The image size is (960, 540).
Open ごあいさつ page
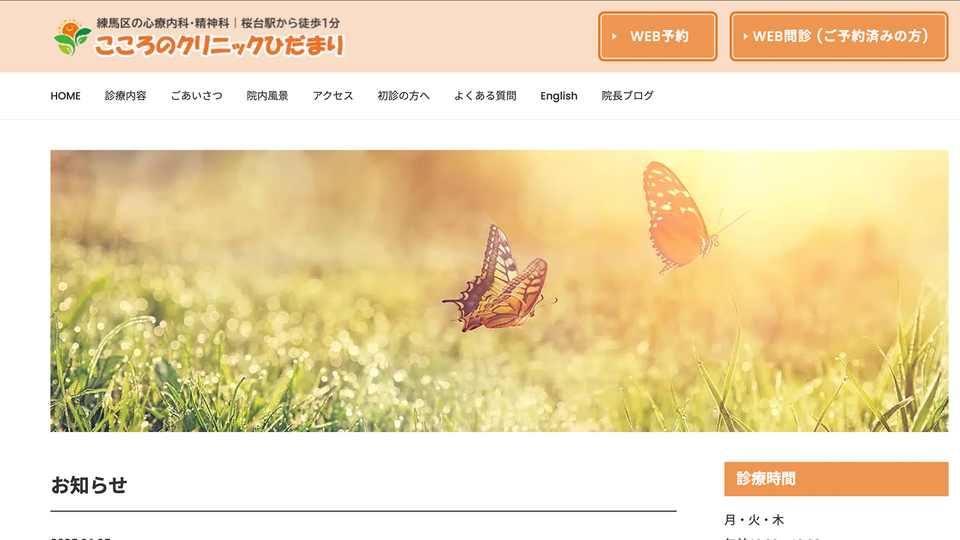tap(197, 96)
